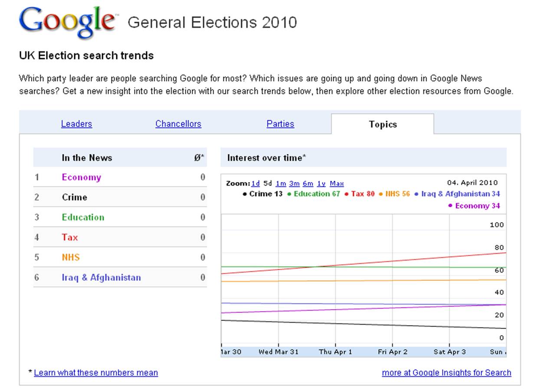Select the Topics tab
This screenshot has height=392, width=535.
click(383, 124)
